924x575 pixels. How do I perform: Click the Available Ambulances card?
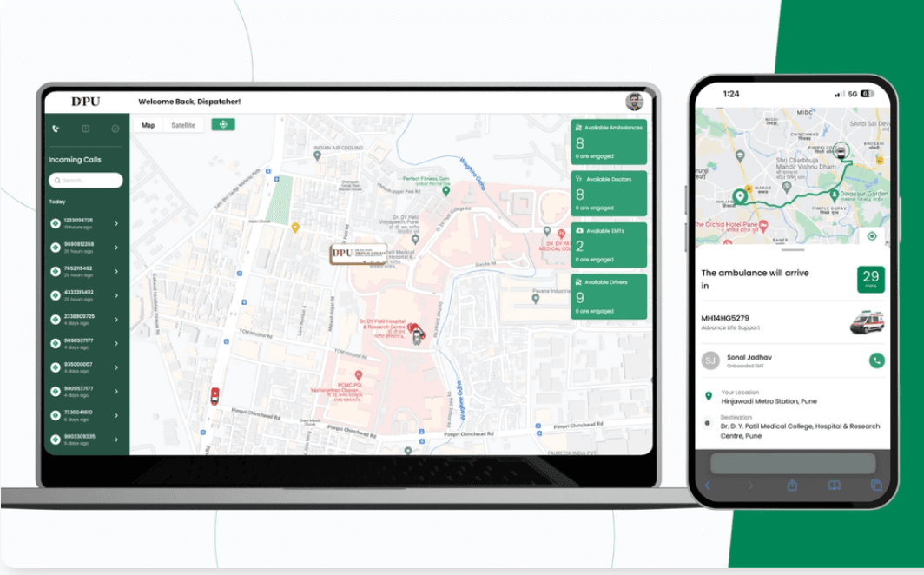coord(609,142)
